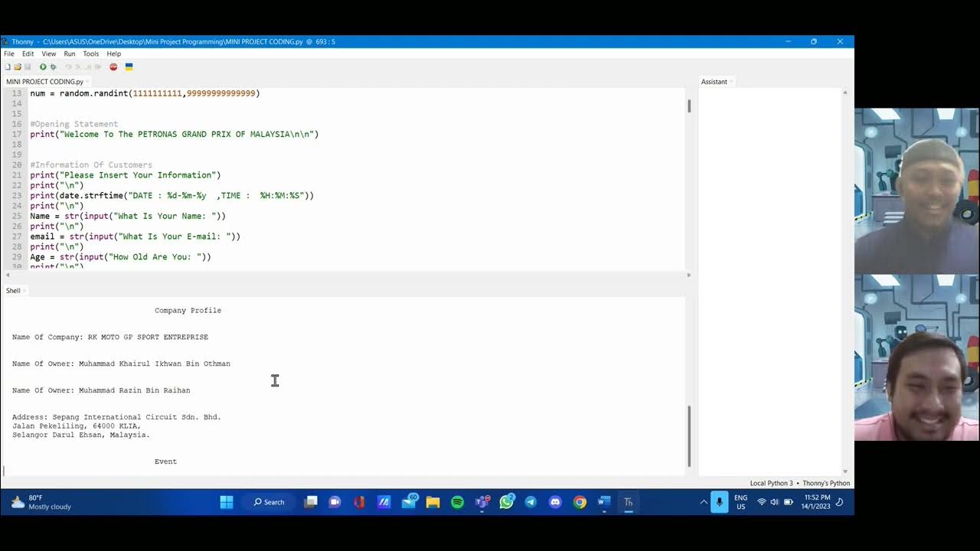Create a new file with the New icon
Screen dimensions: 980x551
click(8, 67)
